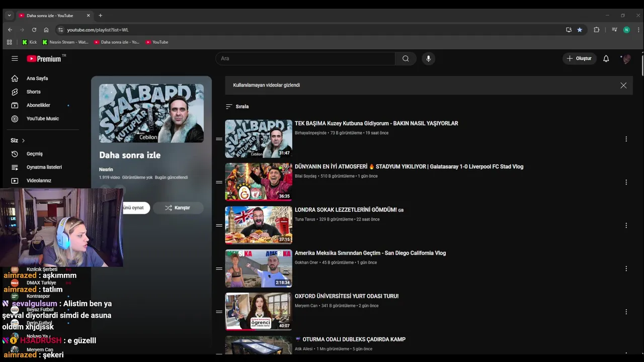Viewport: 644px width, 362px height.
Task: Open TEK BAŞIMA Kuzey Kutbuna Gidiyorum title
Action: coord(376,123)
